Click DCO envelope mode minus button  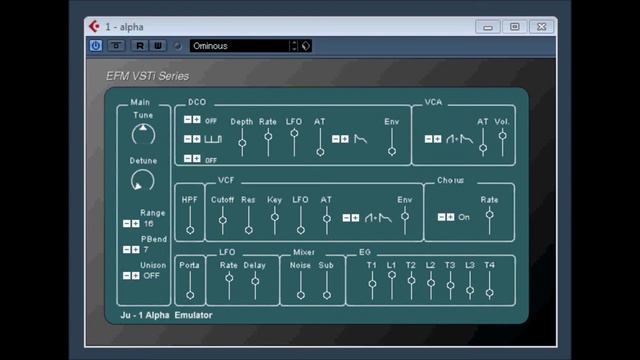pyautogui.click(x=336, y=139)
